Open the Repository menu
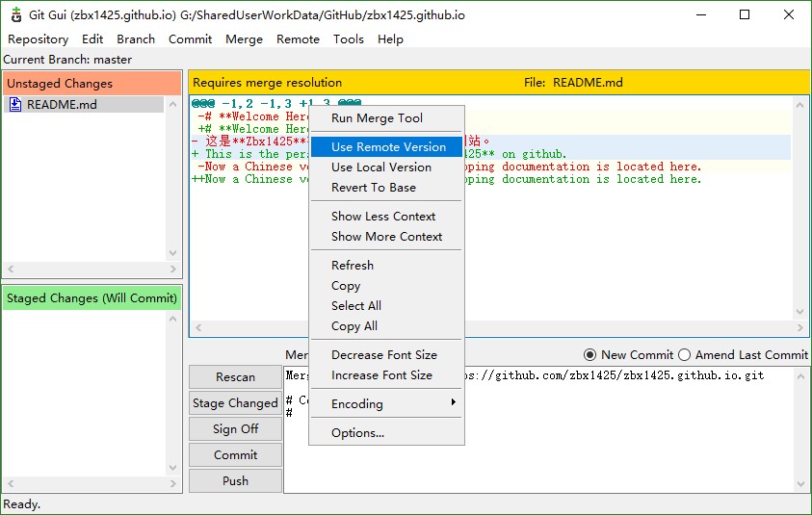The image size is (812, 515). (x=38, y=39)
